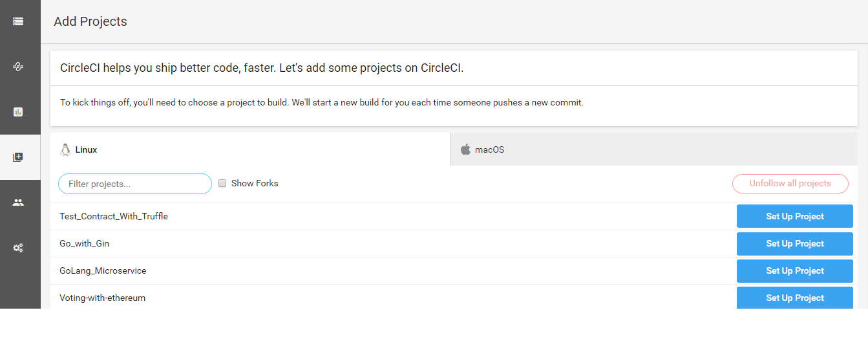
Task: Focus the Filter projects search field
Action: [x=135, y=184]
